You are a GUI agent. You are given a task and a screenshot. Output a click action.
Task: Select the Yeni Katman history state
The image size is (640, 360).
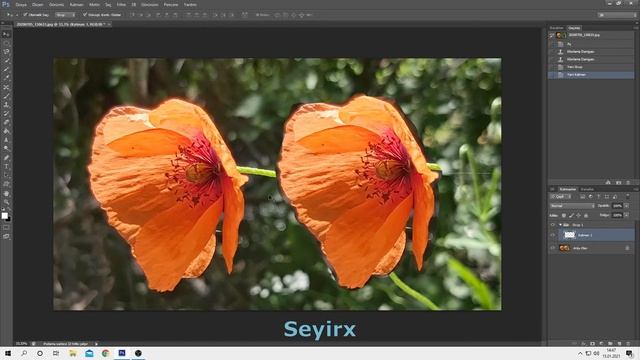coord(591,75)
